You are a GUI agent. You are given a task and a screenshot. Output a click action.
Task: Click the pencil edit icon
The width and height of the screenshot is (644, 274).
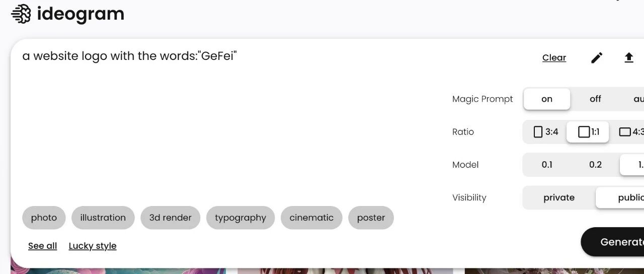click(x=596, y=58)
